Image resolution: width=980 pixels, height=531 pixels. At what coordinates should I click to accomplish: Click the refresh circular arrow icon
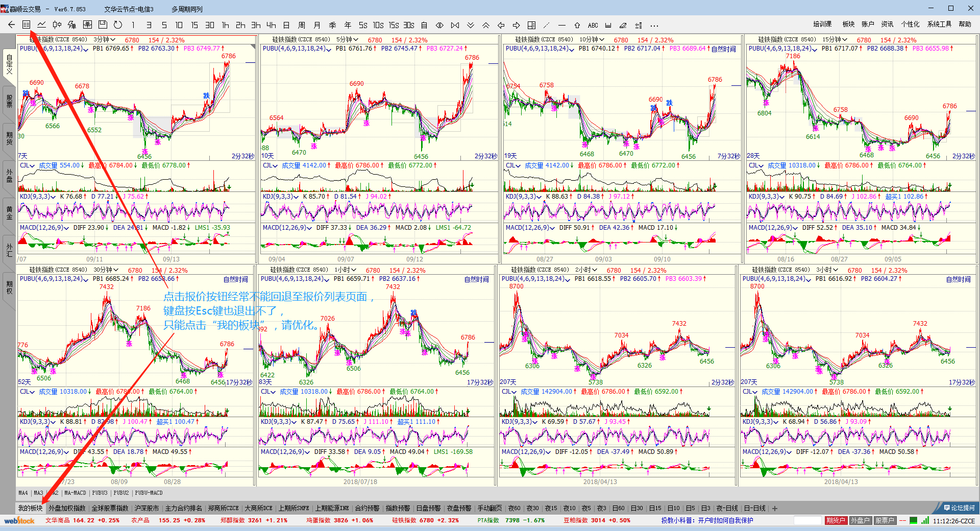click(118, 25)
